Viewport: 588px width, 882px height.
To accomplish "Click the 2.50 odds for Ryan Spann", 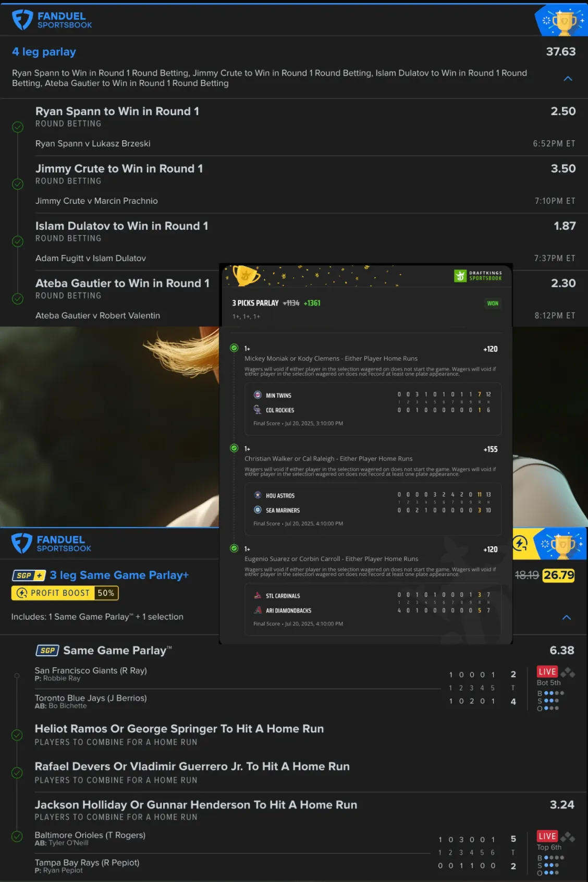I will click(563, 111).
